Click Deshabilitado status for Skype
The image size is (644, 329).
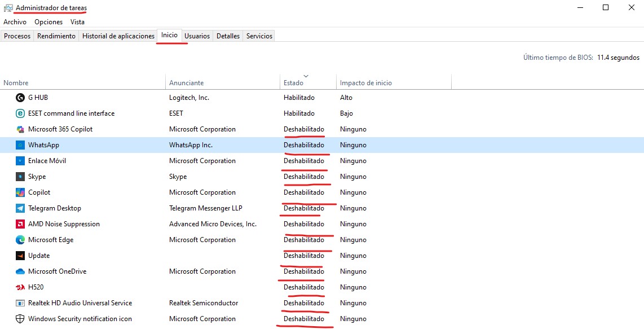point(304,177)
